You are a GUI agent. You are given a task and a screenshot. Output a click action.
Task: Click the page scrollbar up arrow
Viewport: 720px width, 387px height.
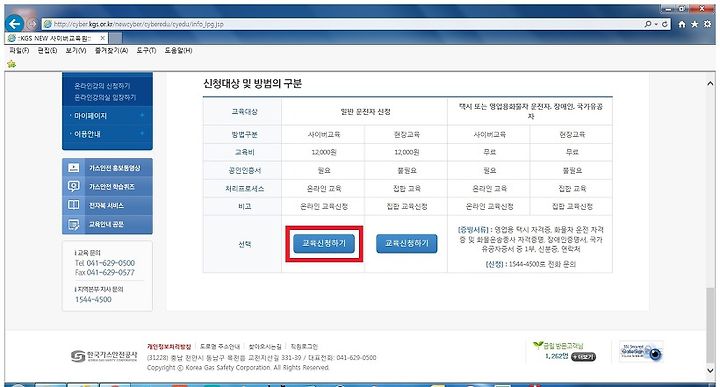(x=710, y=84)
